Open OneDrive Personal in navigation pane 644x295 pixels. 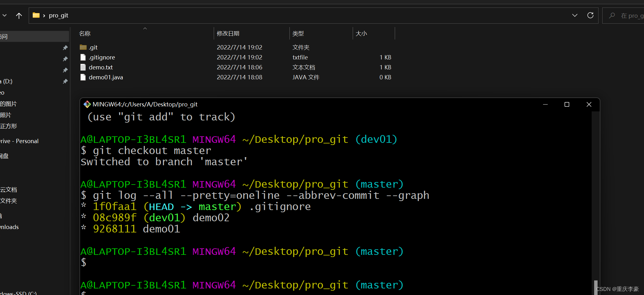[x=19, y=141]
